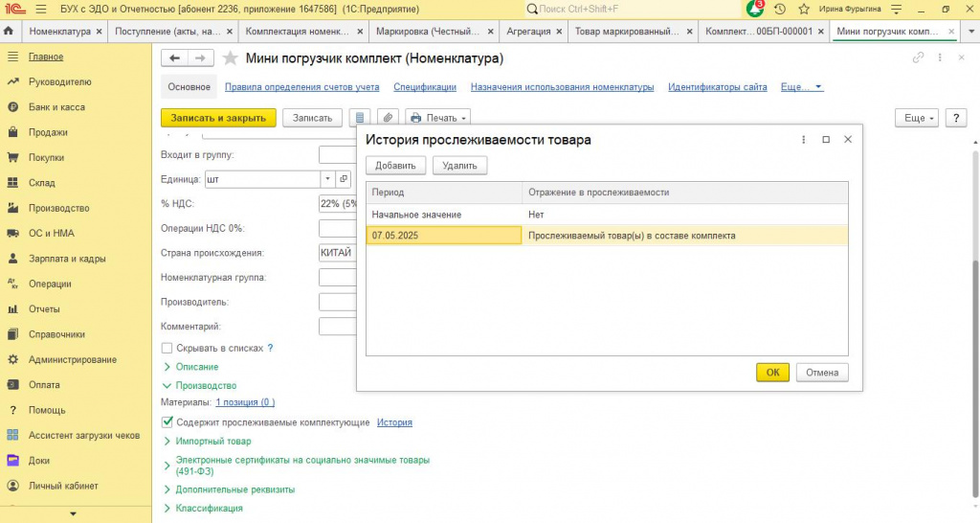
Task: Click the Добавить button in dialog
Action: click(x=395, y=166)
